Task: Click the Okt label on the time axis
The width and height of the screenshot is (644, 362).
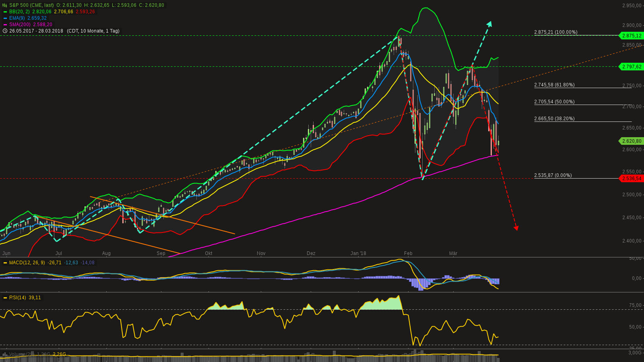Action: tap(208, 253)
